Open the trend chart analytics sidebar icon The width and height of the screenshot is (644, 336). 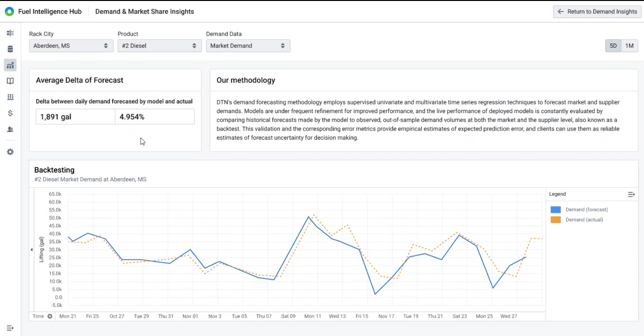(x=10, y=65)
